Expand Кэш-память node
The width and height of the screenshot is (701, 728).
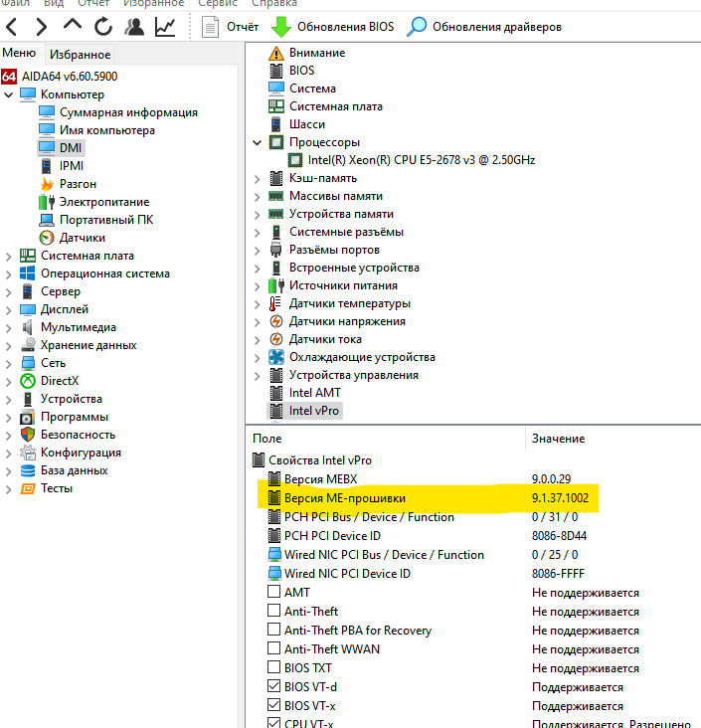tap(257, 179)
